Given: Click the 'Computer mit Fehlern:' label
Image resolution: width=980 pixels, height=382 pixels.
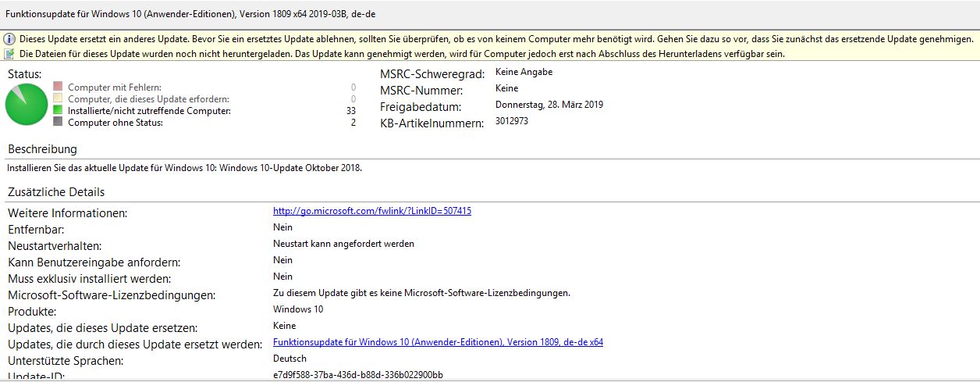Looking at the screenshot, I should [x=115, y=87].
